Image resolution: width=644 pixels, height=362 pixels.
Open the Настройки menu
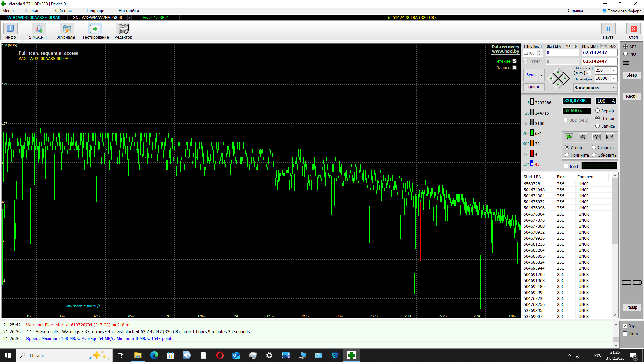click(x=128, y=11)
